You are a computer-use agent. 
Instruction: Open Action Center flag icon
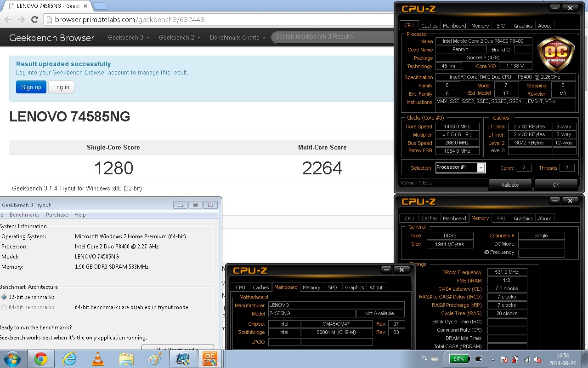pyautogui.click(x=504, y=359)
